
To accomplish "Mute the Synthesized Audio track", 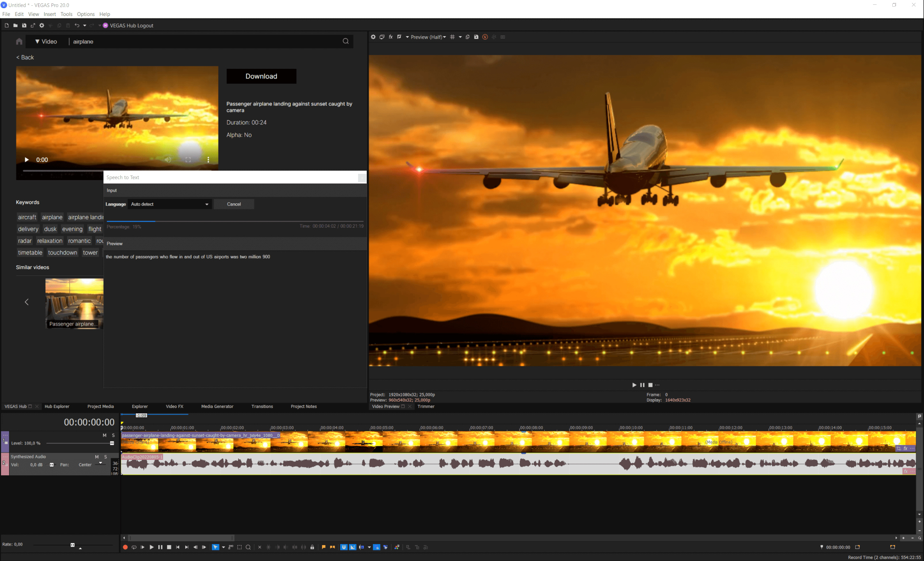I will click(x=97, y=457).
